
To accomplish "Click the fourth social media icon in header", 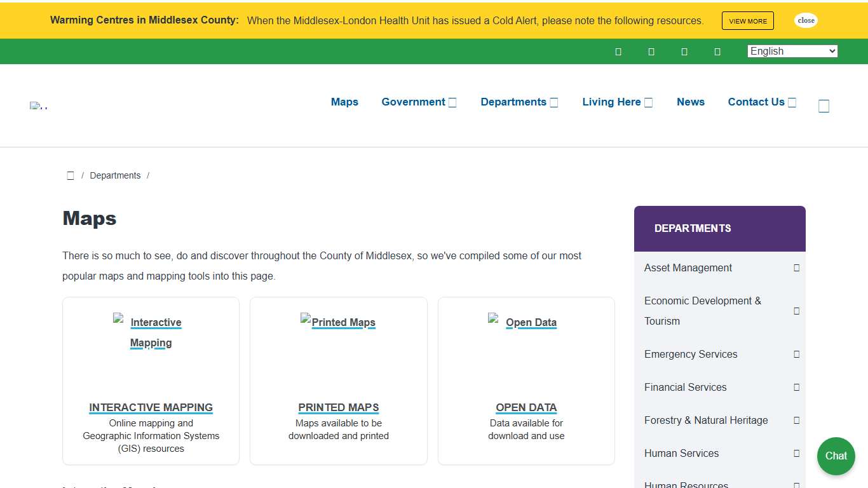I will point(717,51).
